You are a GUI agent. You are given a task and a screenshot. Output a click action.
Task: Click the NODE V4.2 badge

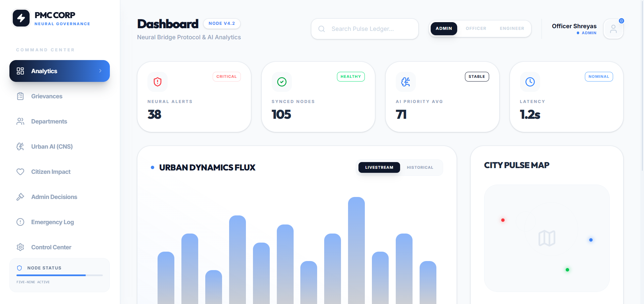tap(222, 23)
